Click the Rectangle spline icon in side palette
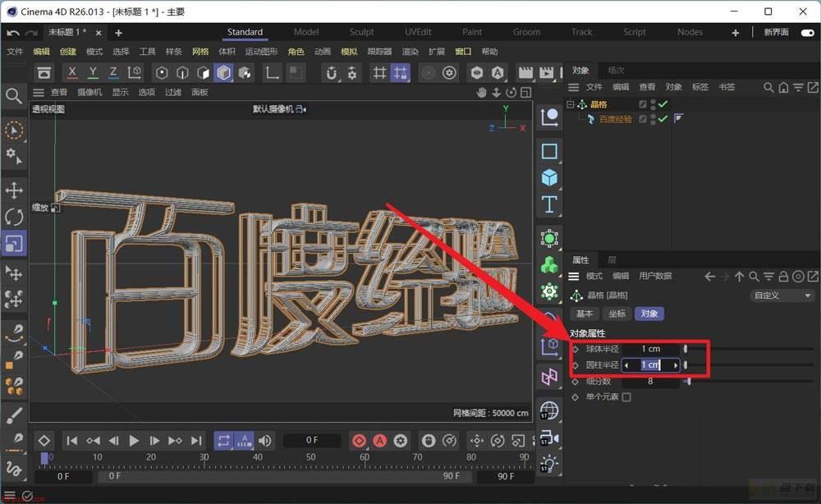 (x=549, y=151)
